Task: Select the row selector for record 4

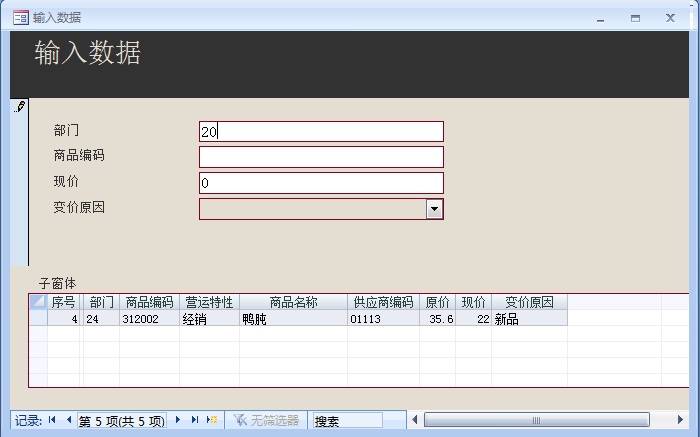Action: tap(38, 318)
